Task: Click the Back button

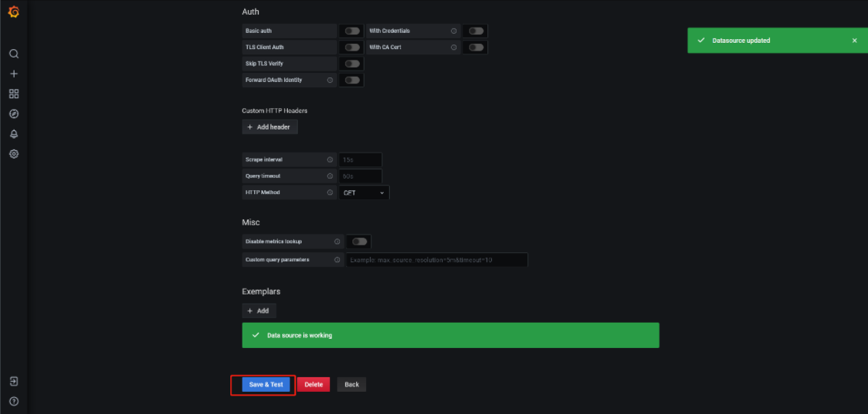Action: click(x=351, y=385)
